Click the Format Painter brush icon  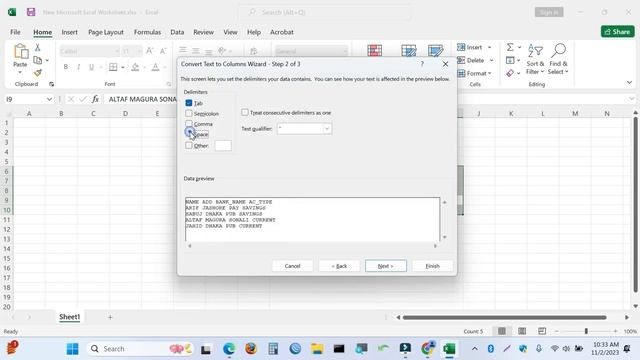38,73
